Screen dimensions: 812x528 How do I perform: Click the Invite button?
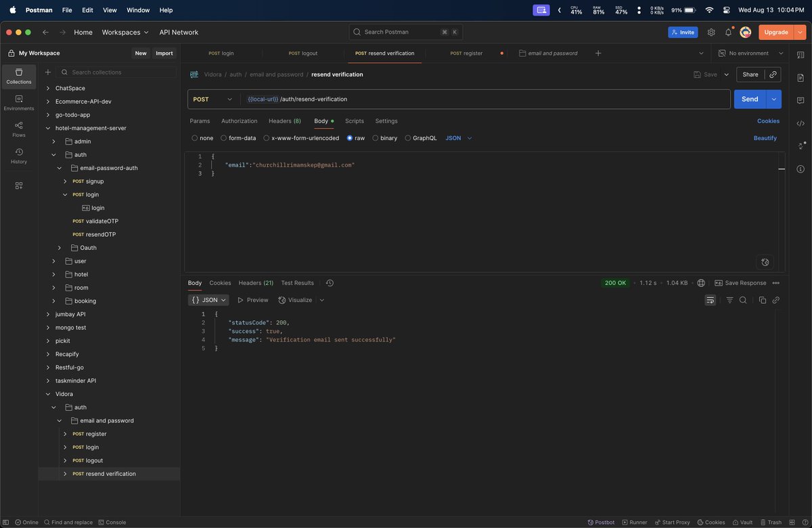point(683,32)
